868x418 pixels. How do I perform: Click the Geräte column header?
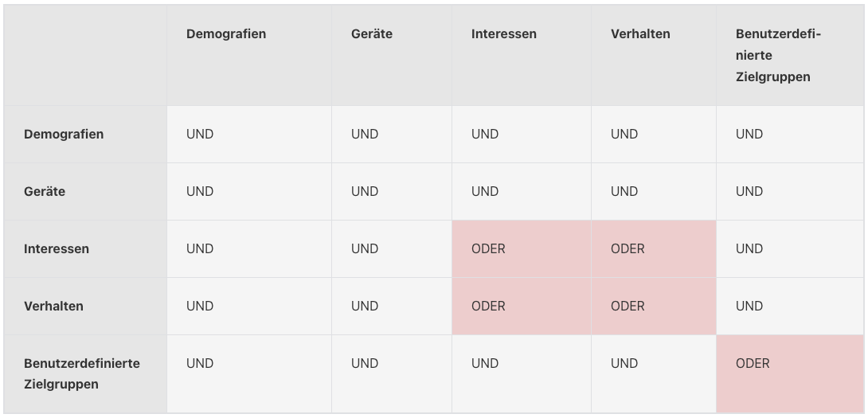[x=371, y=33]
